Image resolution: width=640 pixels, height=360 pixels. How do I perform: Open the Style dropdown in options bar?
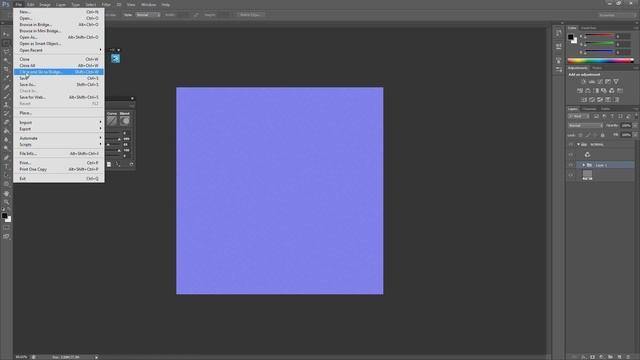148,15
